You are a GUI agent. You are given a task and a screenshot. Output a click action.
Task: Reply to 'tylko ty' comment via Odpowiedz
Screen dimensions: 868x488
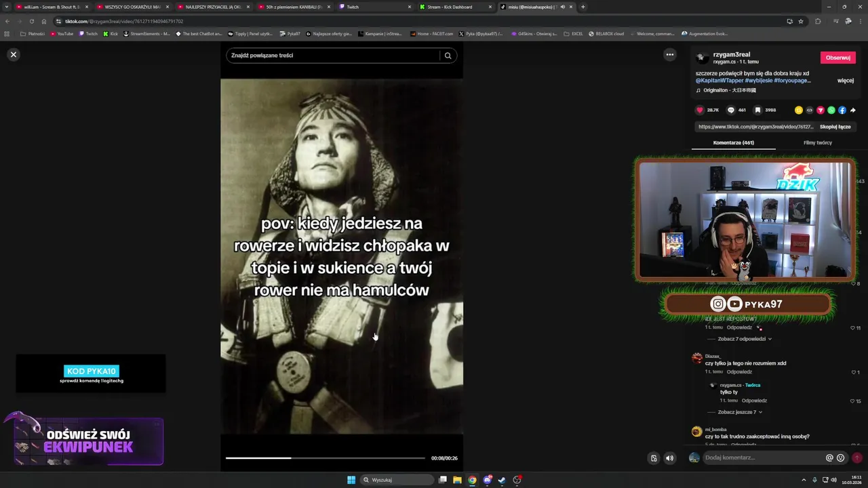pyautogui.click(x=754, y=401)
